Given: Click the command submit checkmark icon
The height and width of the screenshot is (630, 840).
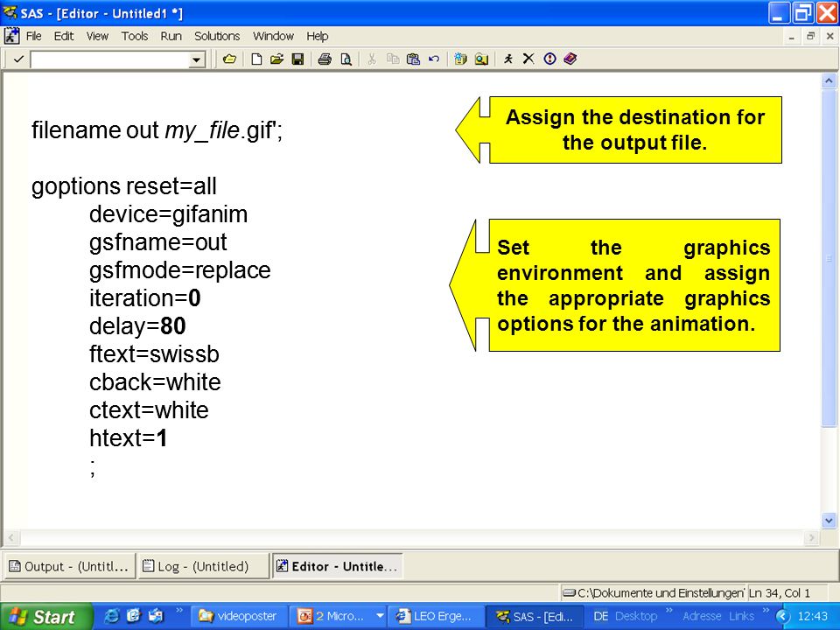Looking at the screenshot, I should 18,59.
